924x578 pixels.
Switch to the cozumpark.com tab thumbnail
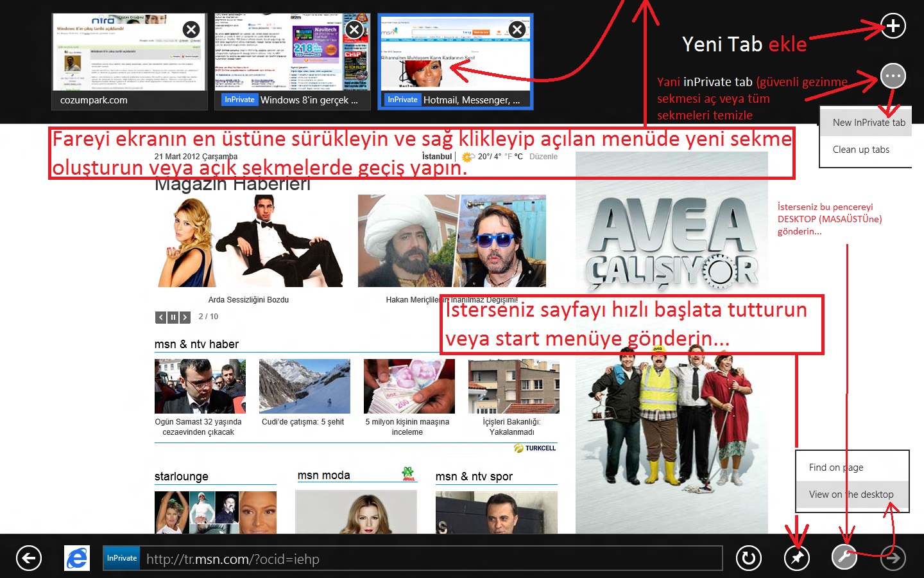pos(129,62)
